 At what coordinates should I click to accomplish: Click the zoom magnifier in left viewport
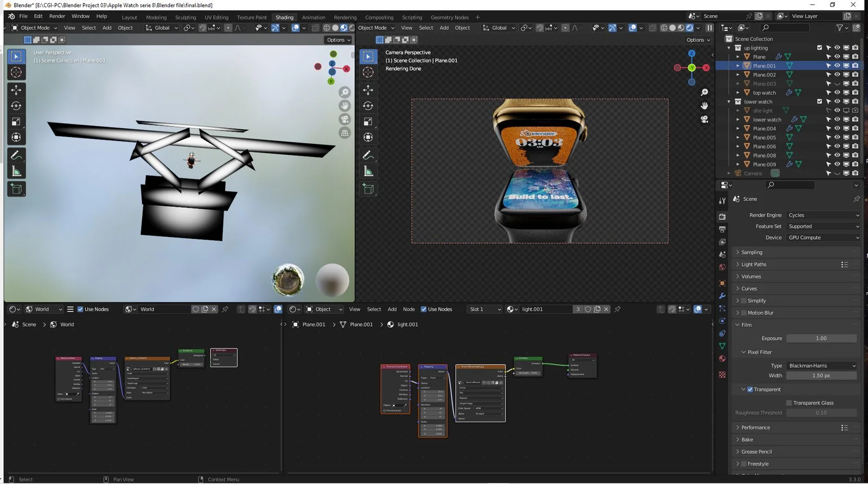click(344, 92)
